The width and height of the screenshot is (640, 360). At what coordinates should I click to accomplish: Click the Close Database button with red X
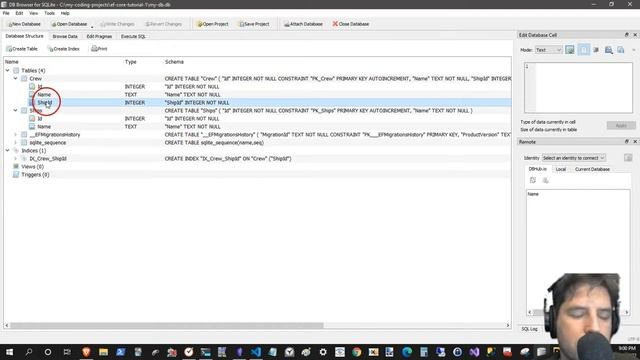[351, 24]
